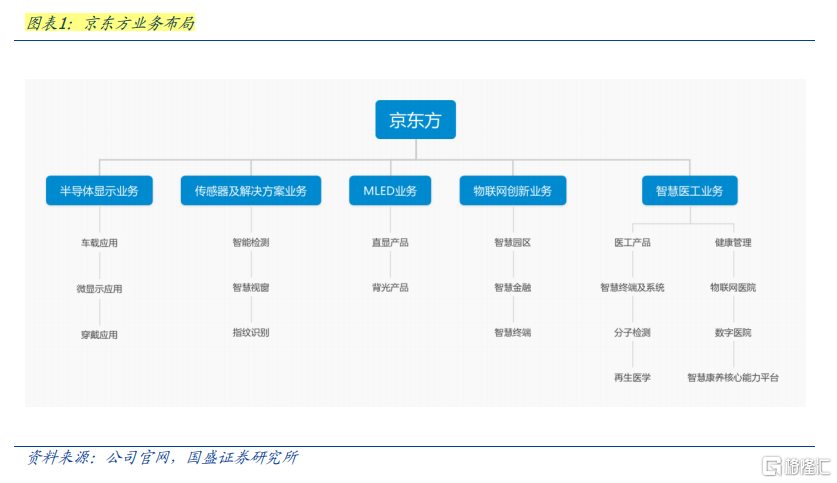The image size is (837, 483).
Task: Select the 健康管理 item
Action: (733, 242)
